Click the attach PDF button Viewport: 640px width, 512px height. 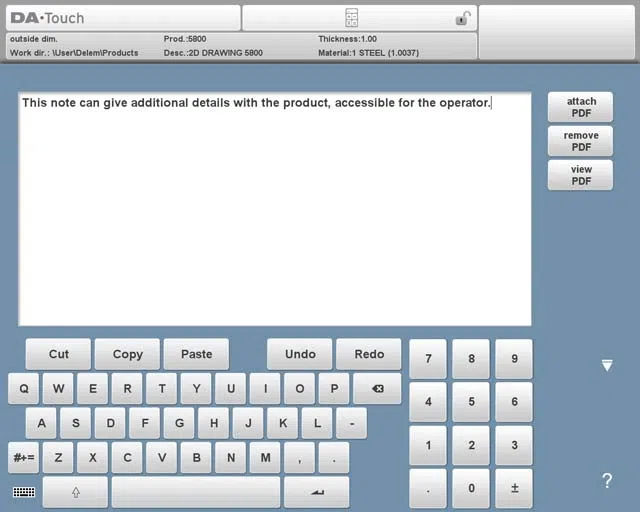(580, 107)
